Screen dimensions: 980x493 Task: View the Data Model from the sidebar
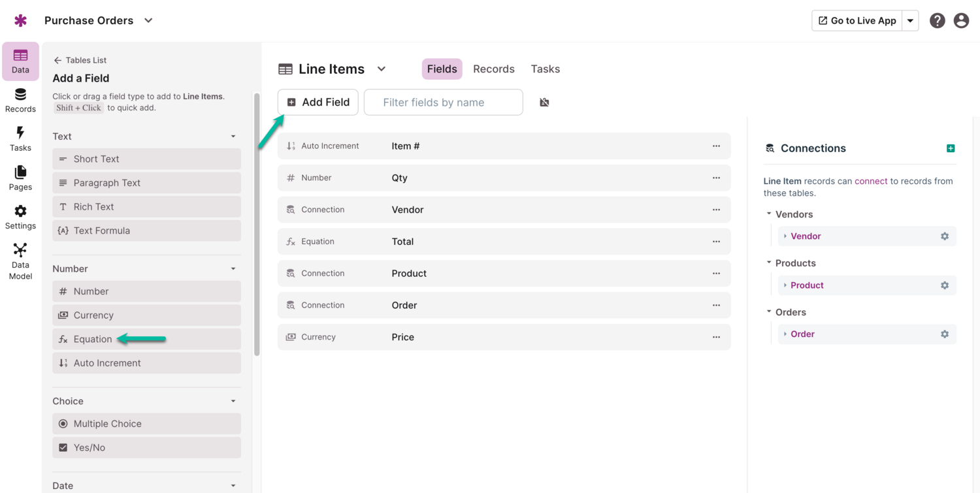tap(20, 260)
